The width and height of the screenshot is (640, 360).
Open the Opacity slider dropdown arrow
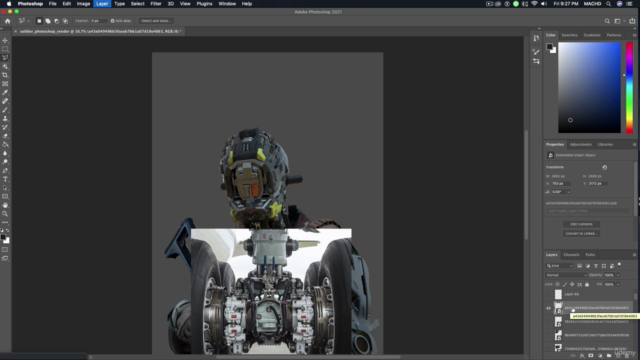pyautogui.click(x=618, y=275)
